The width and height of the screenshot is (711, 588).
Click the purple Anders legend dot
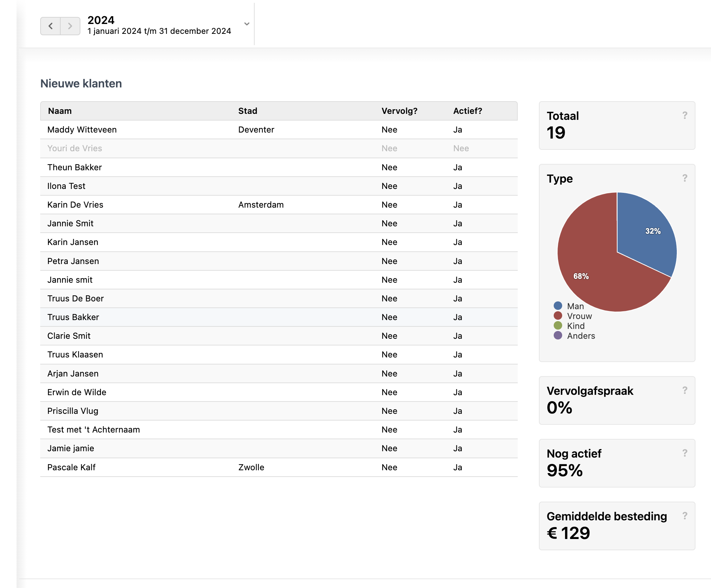tap(558, 336)
